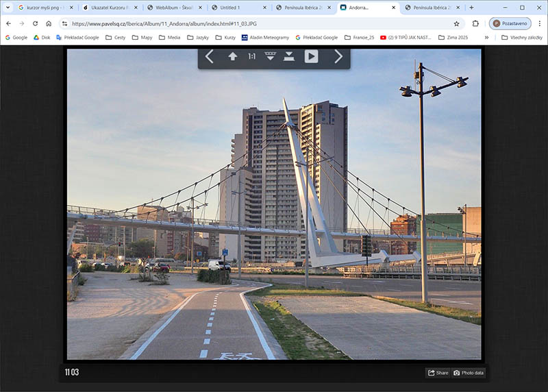Image resolution: width=548 pixels, height=392 pixels.
Task: Toggle the caption panel icon in toolbar
Action: pos(289,57)
